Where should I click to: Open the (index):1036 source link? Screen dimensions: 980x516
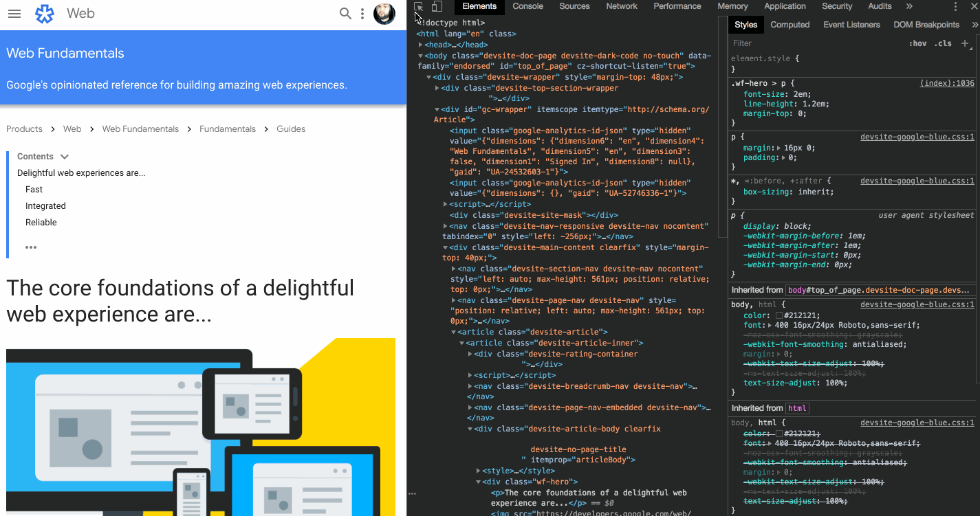(947, 83)
